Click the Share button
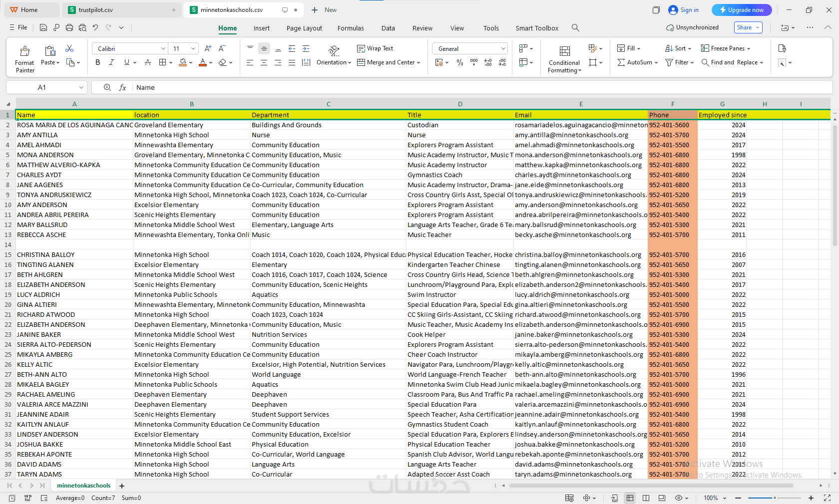Viewport: 839px width, 504px height. point(748,27)
